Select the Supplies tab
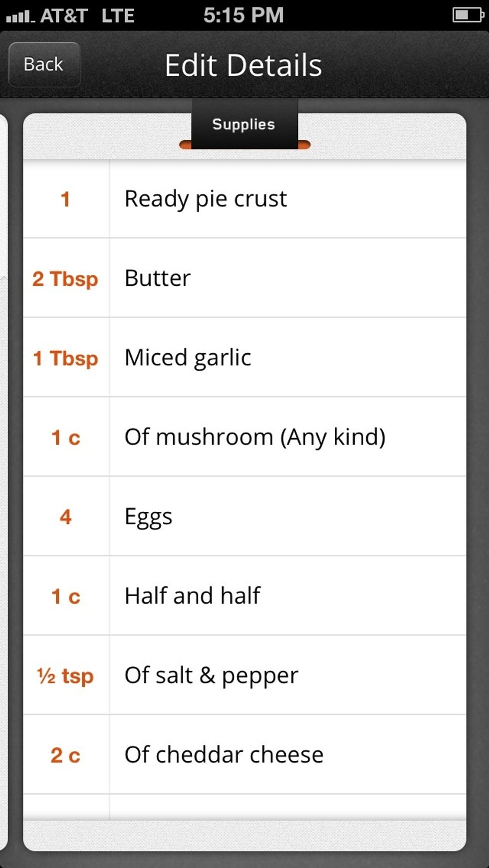The height and width of the screenshot is (868, 489). pyautogui.click(x=244, y=124)
